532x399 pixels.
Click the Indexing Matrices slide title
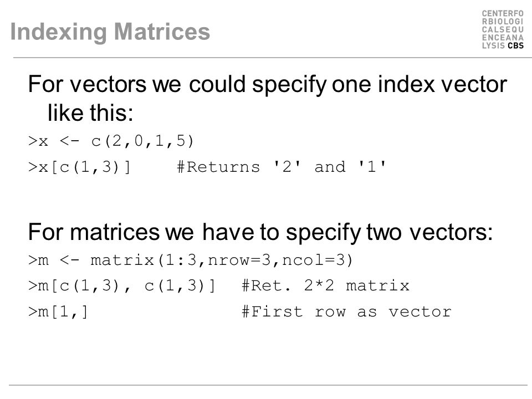click(x=110, y=32)
